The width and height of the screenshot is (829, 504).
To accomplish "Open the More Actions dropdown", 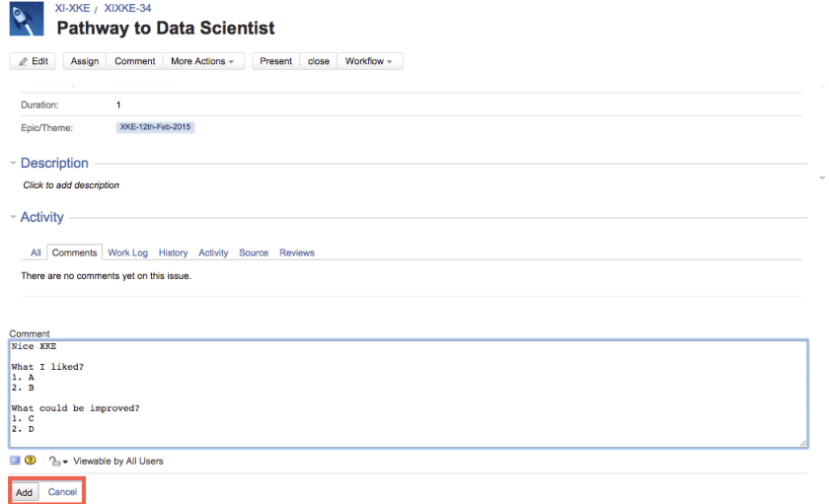I will pos(202,61).
